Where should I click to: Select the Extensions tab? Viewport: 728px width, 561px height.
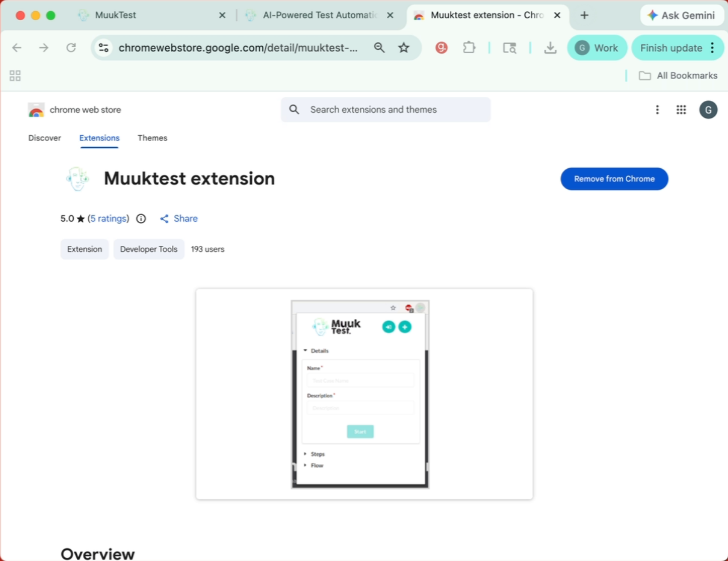pos(99,138)
